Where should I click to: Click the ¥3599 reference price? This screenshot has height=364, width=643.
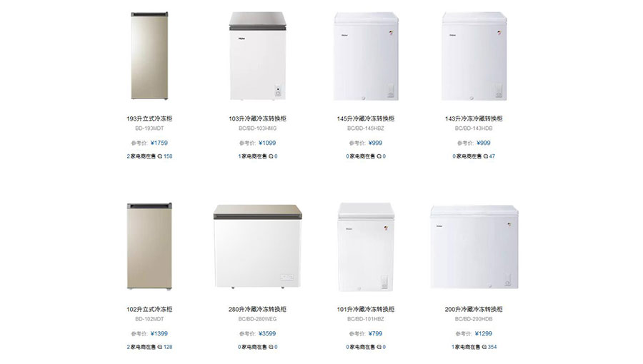267,334
